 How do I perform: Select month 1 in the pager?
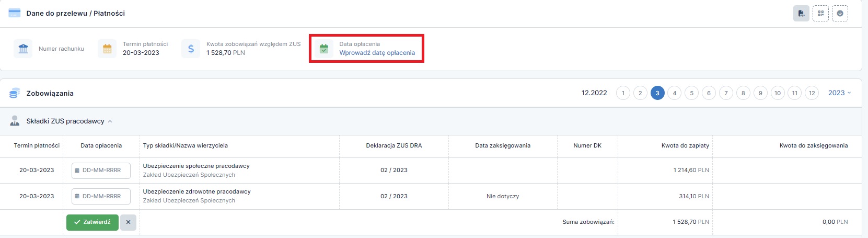pyautogui.click(x=623, y=93)
